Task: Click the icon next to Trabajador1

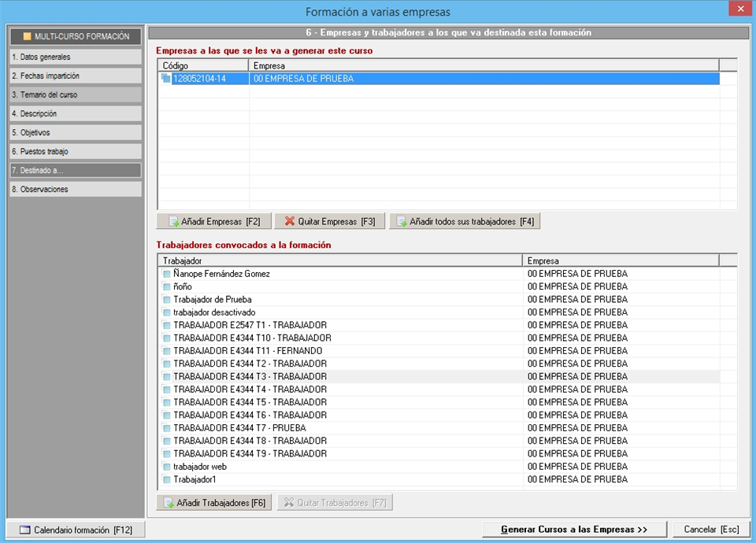Action: pos(166,479)
